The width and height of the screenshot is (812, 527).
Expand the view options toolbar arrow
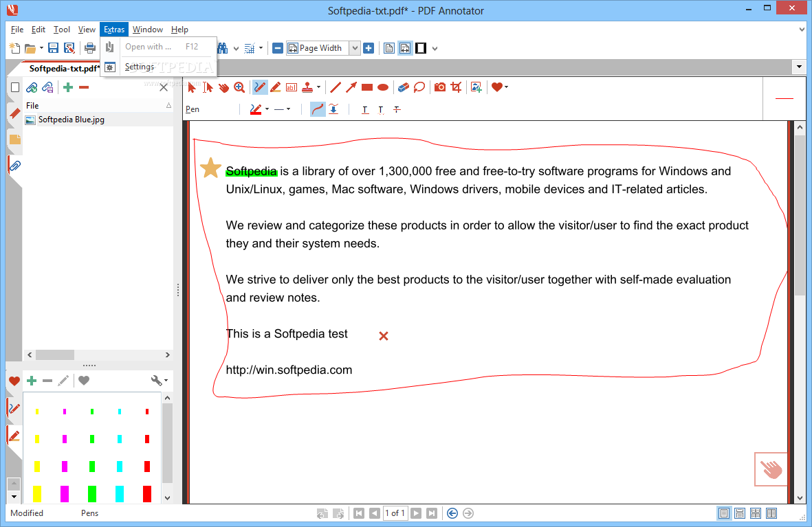(x=435, y=48)
